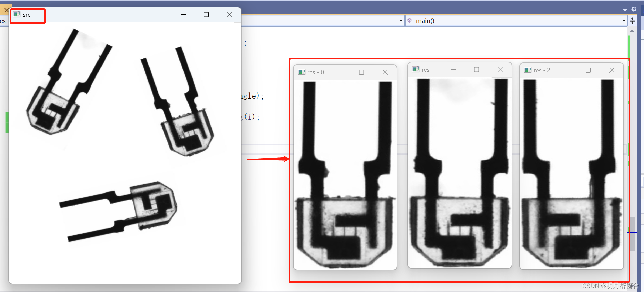
Task: Open the main() member dropdown
Action: 624,21
